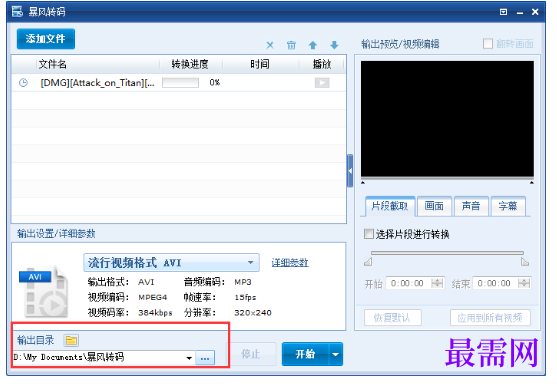Switch to the 画面 tab

coord(434,206)
